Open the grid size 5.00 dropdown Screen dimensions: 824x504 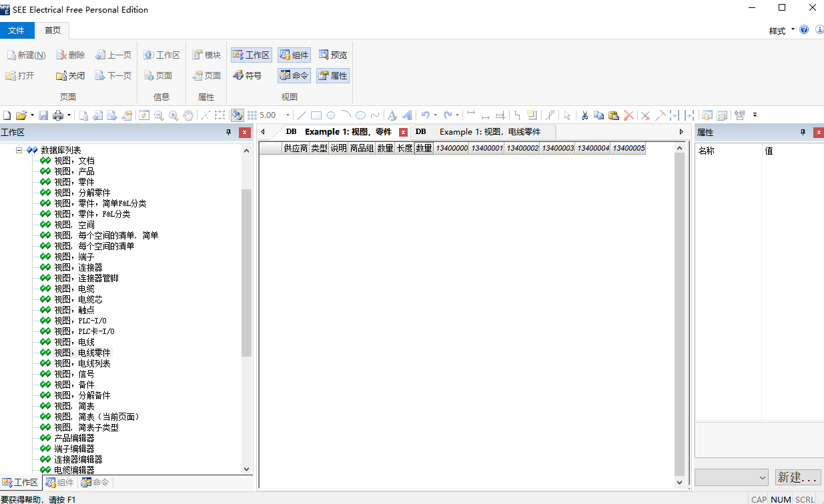point(288,115)
